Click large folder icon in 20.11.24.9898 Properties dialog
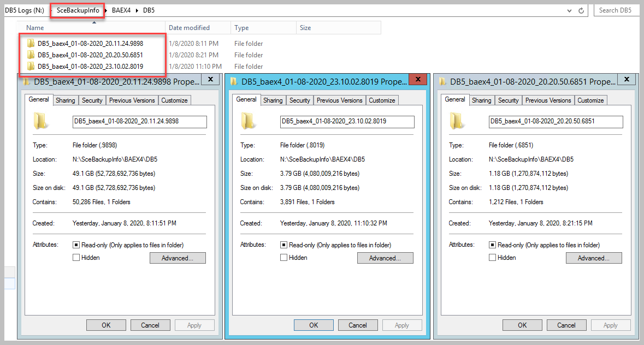 coord(40,121)
